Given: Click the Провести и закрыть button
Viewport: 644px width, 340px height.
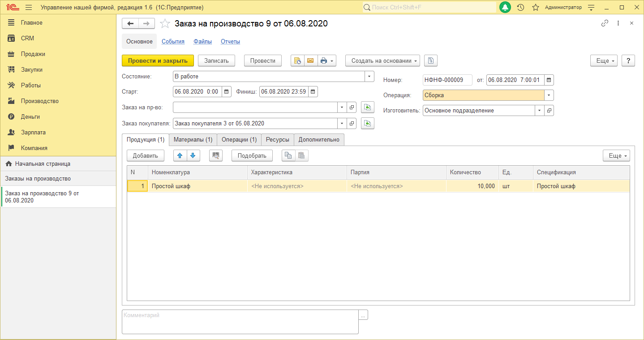Looking at the screenshot, I should [158, 60].
